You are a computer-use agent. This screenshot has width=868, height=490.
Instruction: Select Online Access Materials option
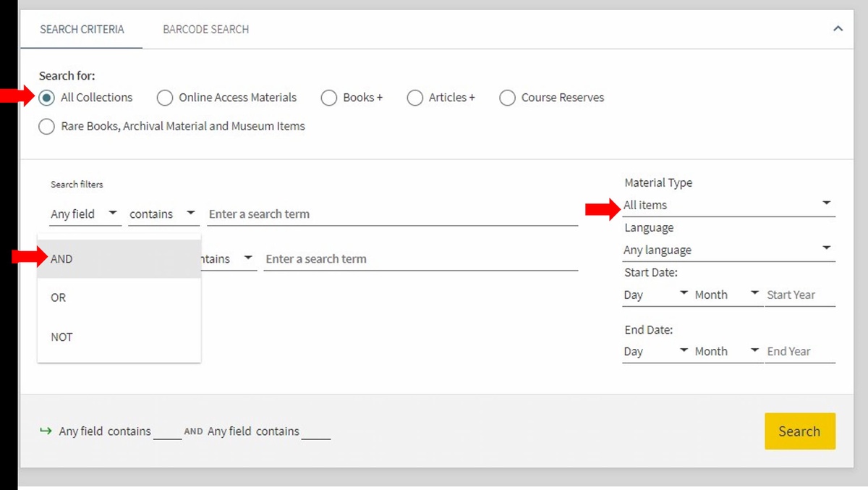[x=165, y=97]
